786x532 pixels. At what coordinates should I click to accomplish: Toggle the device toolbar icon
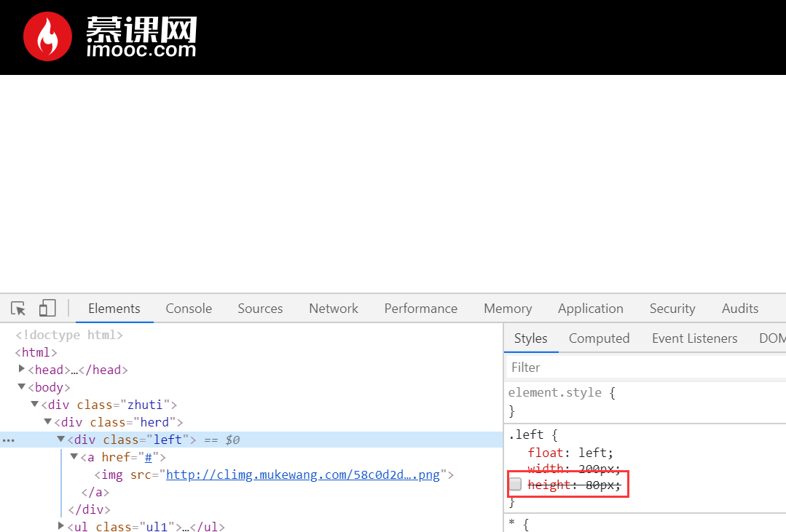[x=47, y=308]
